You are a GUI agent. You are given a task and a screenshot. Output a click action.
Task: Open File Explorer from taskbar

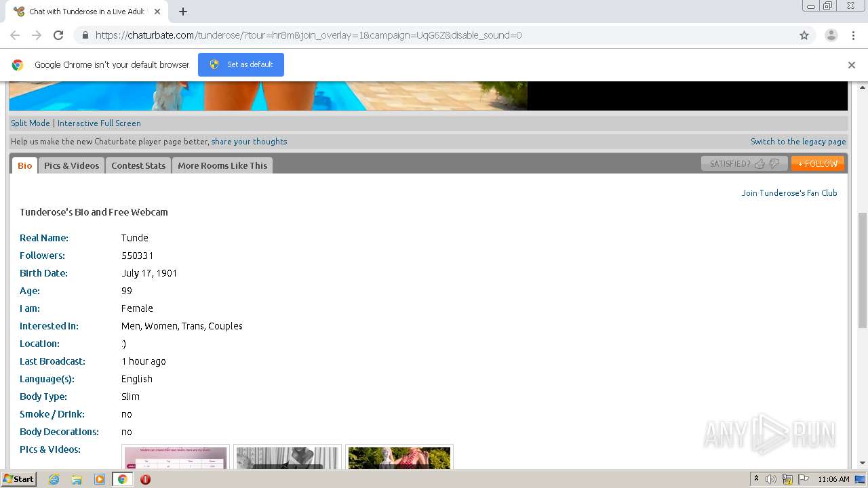[x=77, y=479]
